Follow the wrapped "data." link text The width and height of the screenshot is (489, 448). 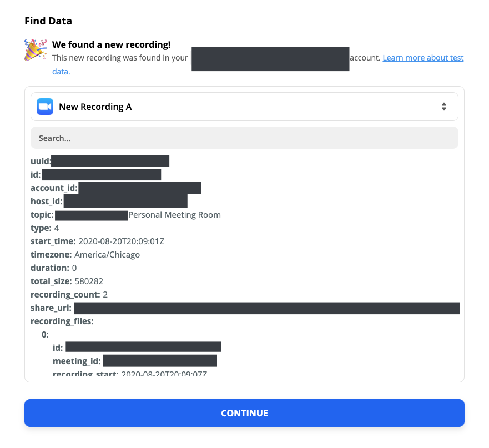[61, 72]
